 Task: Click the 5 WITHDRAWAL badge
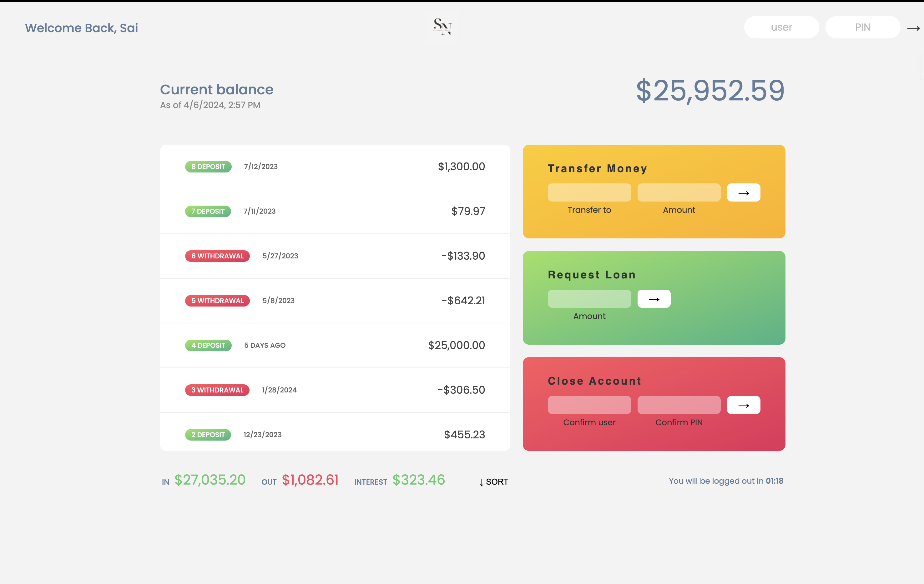point(217,301)
